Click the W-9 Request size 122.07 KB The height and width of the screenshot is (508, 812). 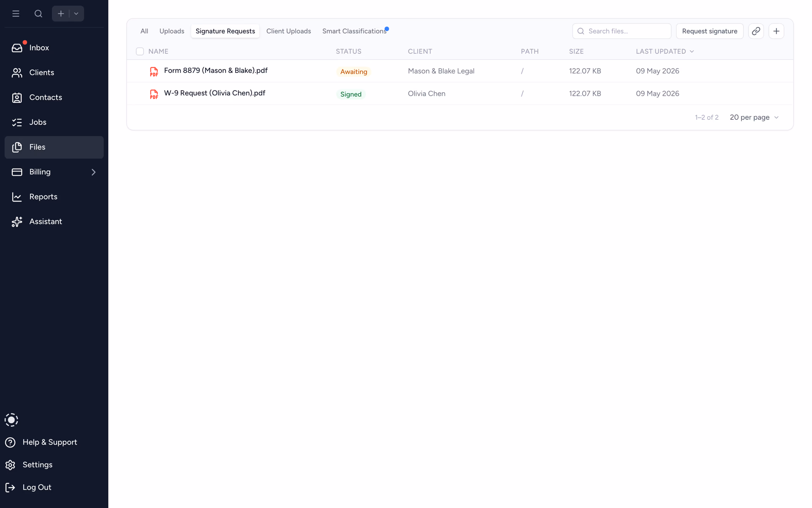[x=585, y=94]
